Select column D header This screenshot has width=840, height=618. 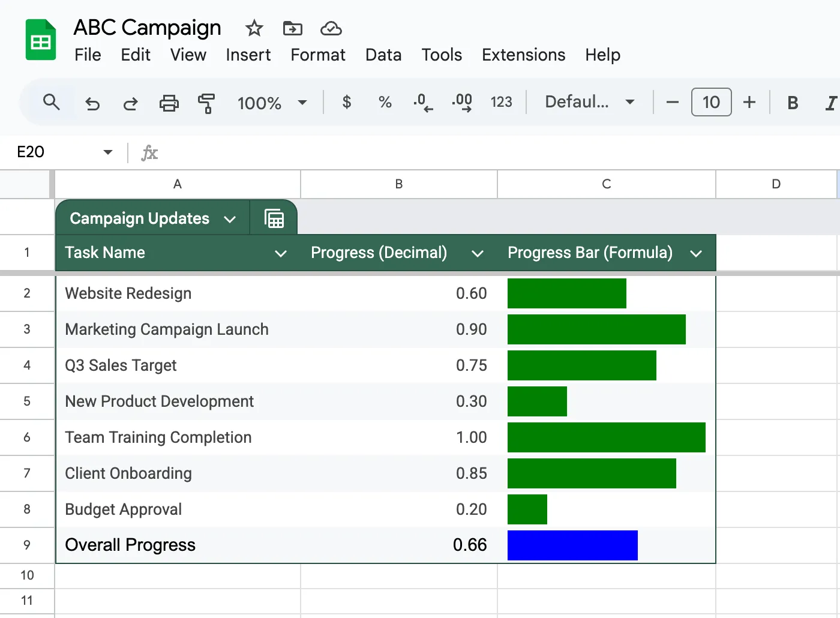click(x=776, y=184)
